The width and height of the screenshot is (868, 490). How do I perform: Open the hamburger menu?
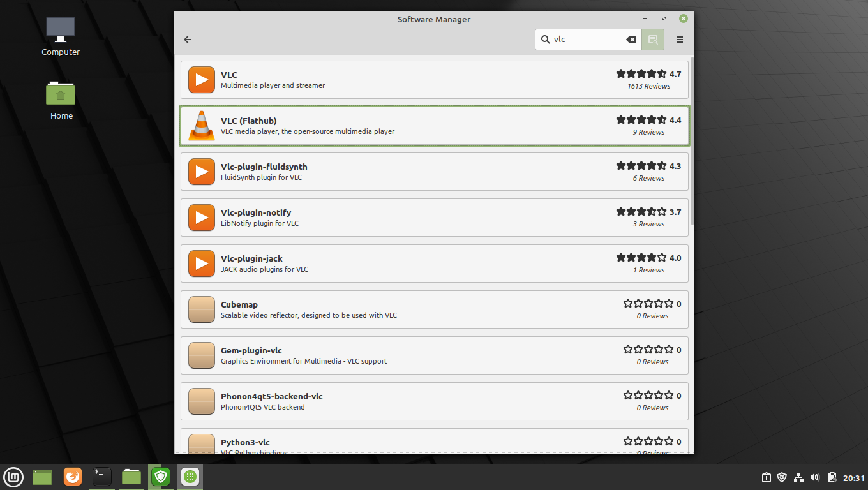coord(680,40)
